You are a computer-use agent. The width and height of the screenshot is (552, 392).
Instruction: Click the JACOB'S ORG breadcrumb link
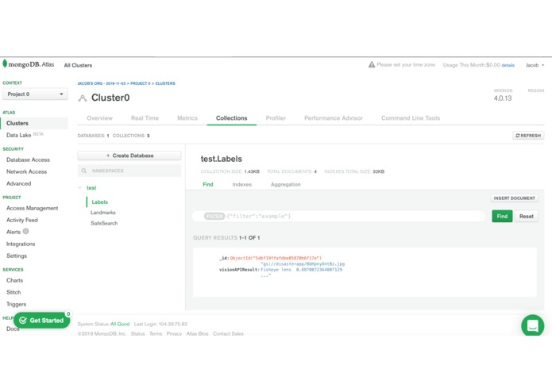102,83
